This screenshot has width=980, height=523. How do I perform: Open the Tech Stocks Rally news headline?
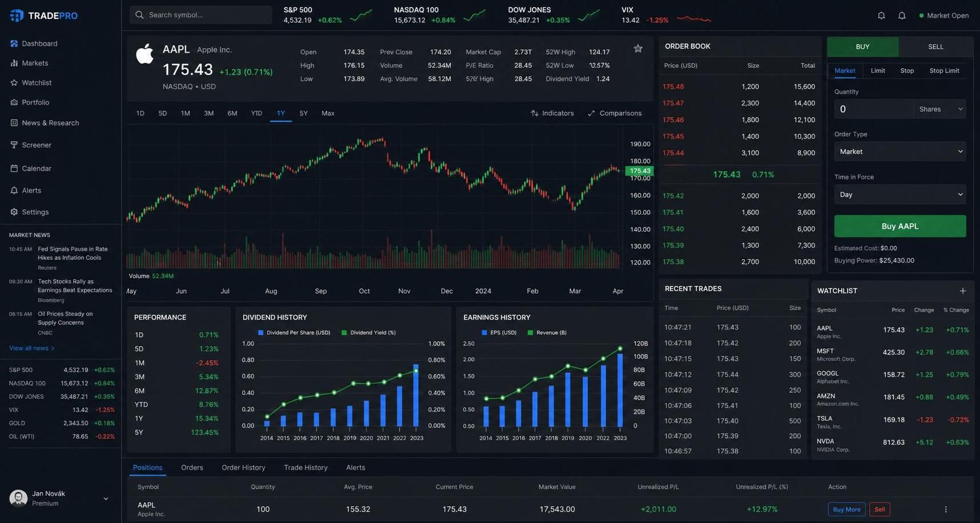coord(75,286)
